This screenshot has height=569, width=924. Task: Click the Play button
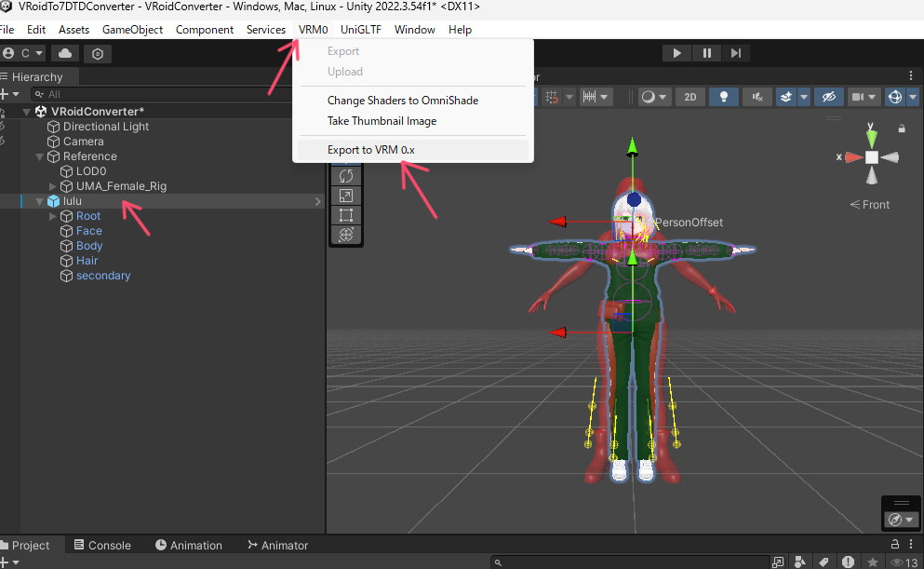(677, 53)
